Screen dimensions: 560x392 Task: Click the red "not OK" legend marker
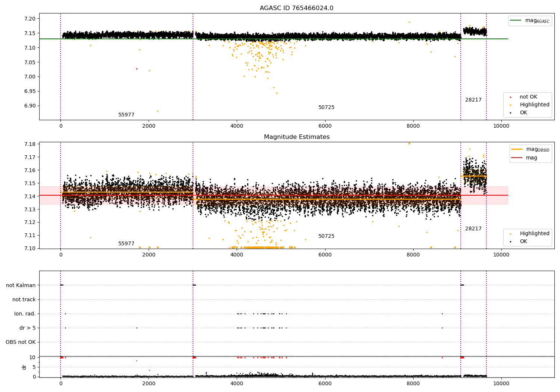coord(510,97)
